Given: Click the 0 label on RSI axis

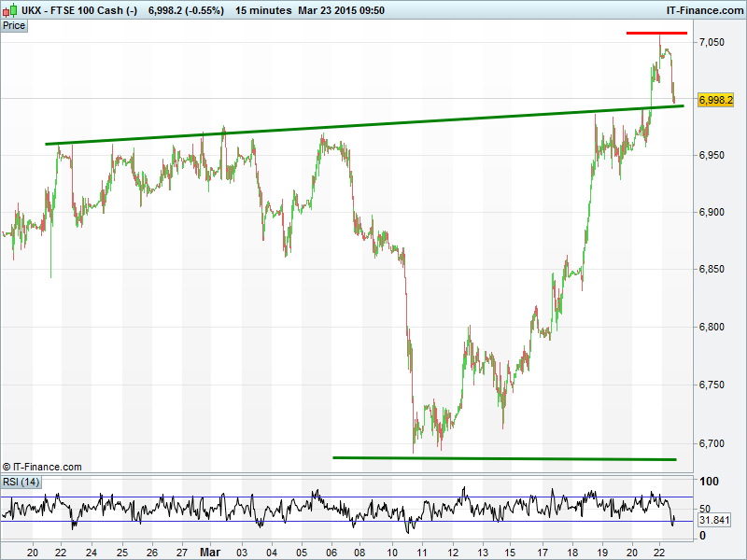Looking at the screenshot, I should pos(702,536).
